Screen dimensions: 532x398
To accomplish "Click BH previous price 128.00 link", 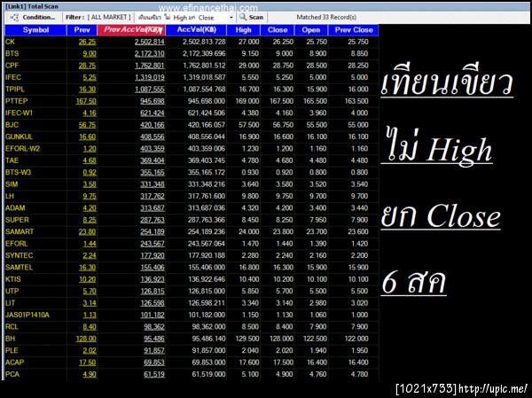I will click(x=86, y=339).
